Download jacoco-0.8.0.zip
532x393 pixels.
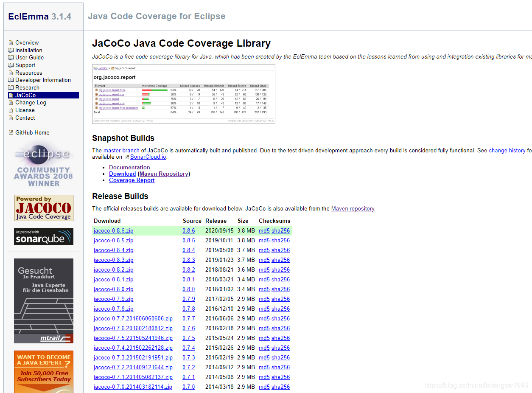(113, 289)
